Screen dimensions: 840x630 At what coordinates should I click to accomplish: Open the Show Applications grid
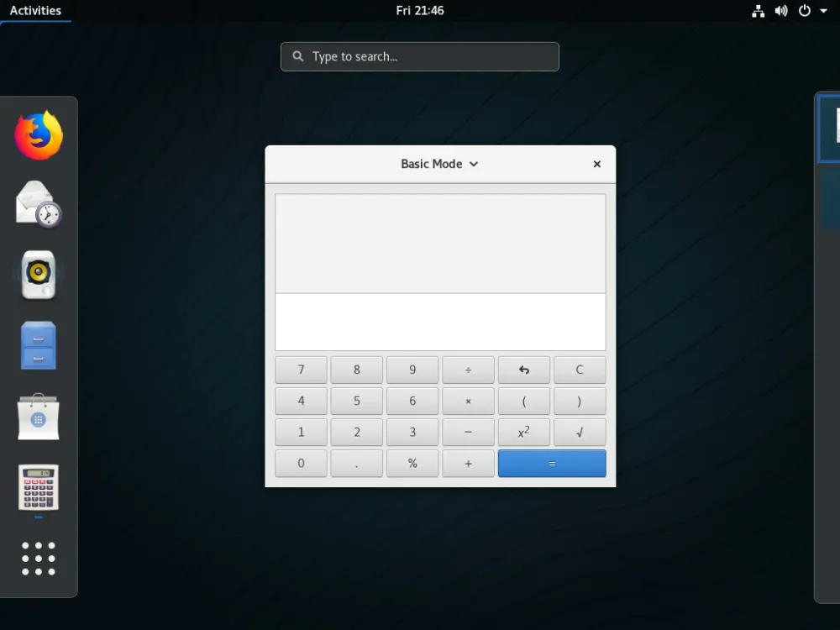pos(39,558)
